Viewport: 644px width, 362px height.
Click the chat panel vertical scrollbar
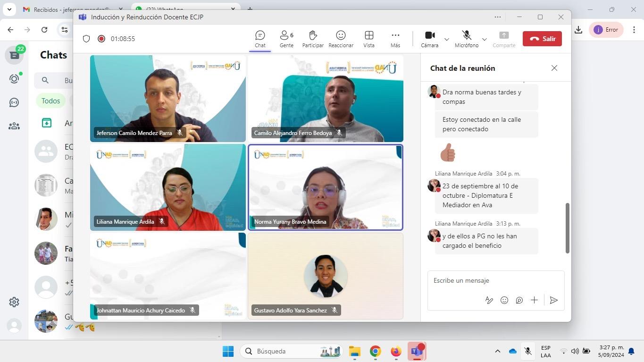pyautogui.click(x=567, y=228)
